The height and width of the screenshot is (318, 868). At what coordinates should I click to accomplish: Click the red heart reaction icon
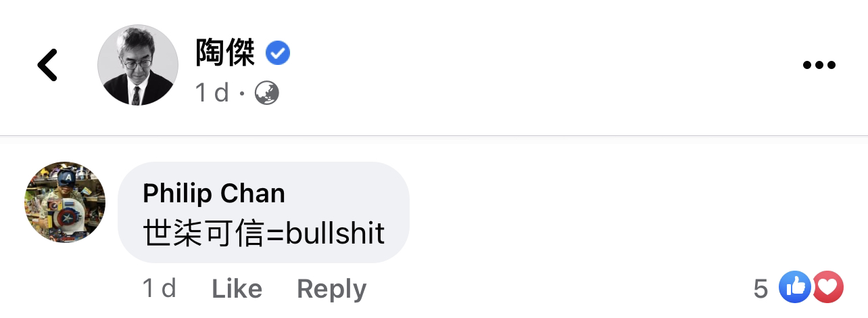[x=827, y=288]
